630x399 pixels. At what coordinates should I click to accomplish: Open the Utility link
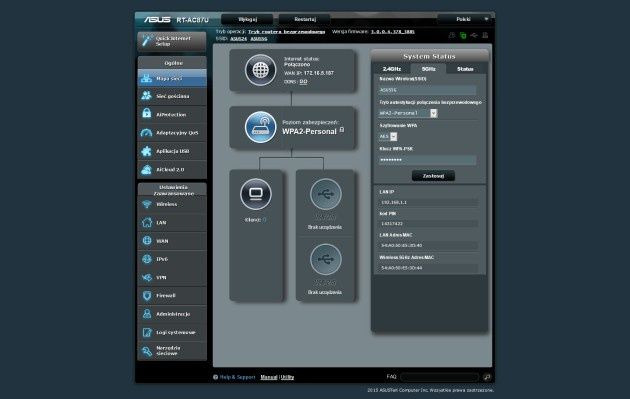(x=287, y=377)
